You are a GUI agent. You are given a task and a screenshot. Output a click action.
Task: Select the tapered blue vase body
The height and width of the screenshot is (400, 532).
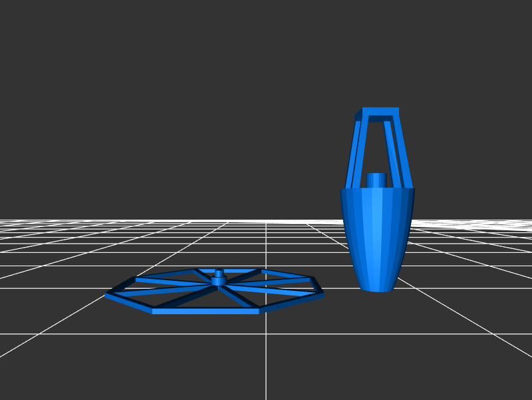pyautogui.click(x=377, y=236)
